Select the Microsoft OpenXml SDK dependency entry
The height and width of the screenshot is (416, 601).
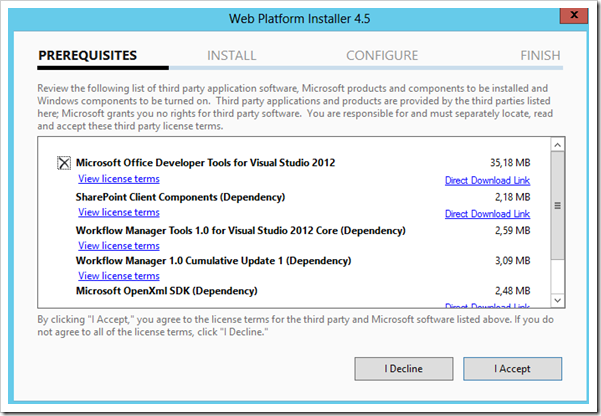click(166, 291)
